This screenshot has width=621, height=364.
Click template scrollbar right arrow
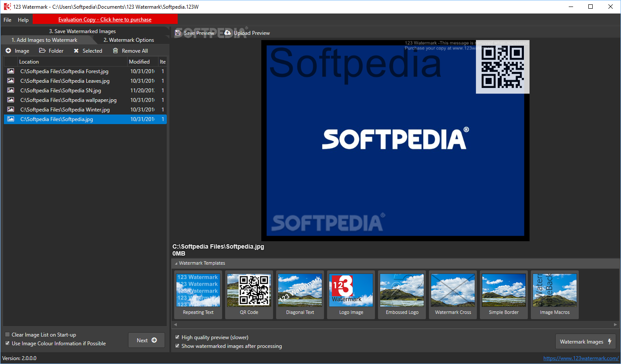[x=615, y=325]
